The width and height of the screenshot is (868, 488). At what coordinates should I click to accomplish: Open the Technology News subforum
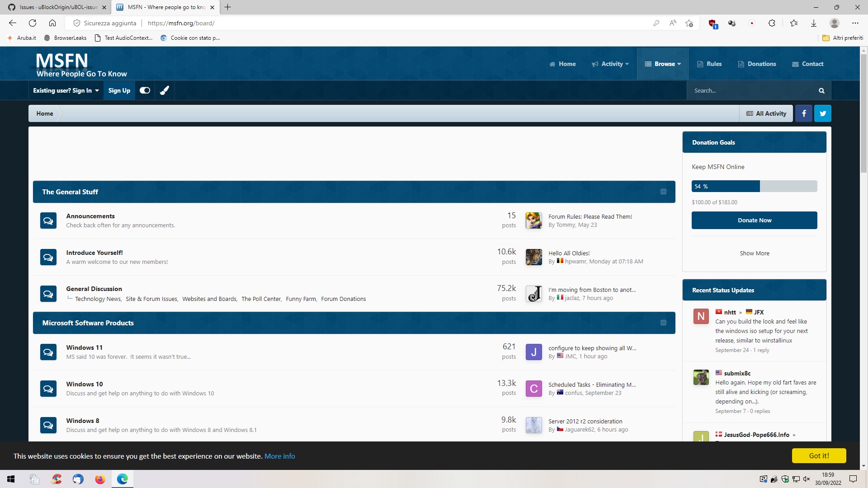pyautogui.click(x=98, y=299)
